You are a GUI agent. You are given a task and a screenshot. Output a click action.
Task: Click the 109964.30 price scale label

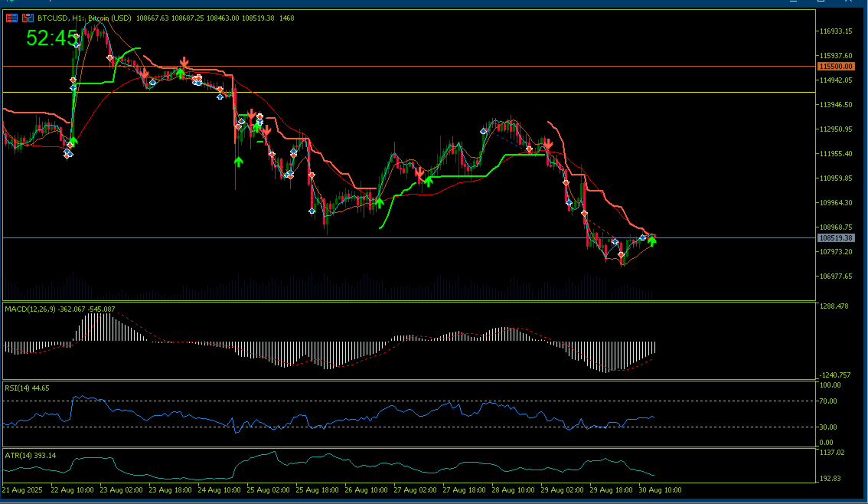(x=836, y=203)
